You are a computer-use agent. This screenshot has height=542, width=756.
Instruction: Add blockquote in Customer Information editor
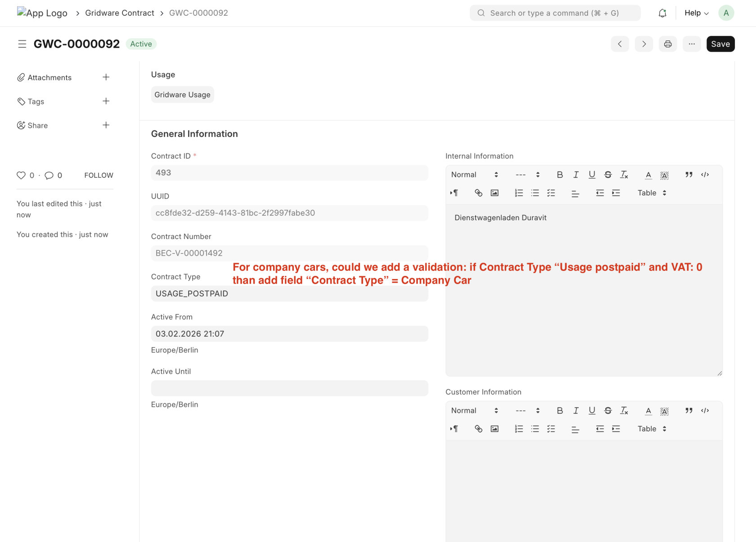coord(689,411)
